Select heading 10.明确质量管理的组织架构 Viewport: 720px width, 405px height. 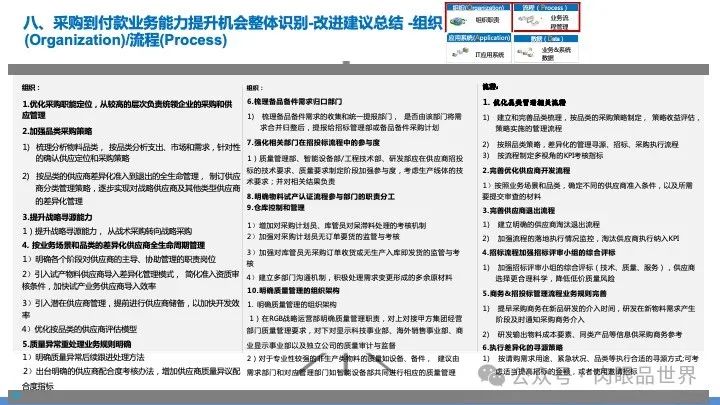click(x=293, y=291)
